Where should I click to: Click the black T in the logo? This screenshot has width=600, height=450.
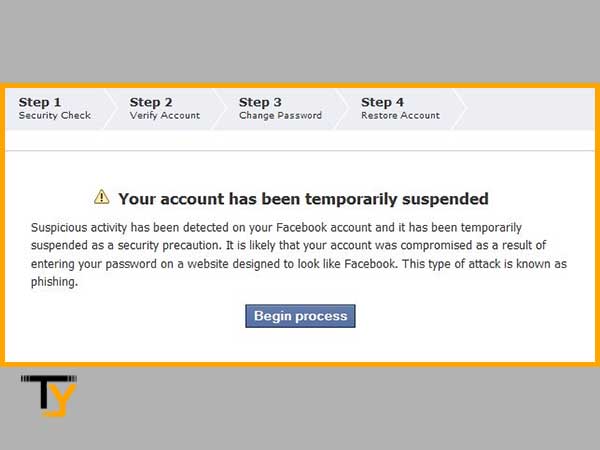coord(46,392)
